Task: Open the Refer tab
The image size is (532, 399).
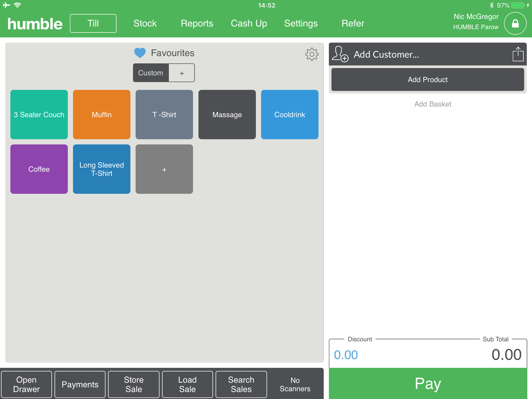Action: tap(353, 23)
